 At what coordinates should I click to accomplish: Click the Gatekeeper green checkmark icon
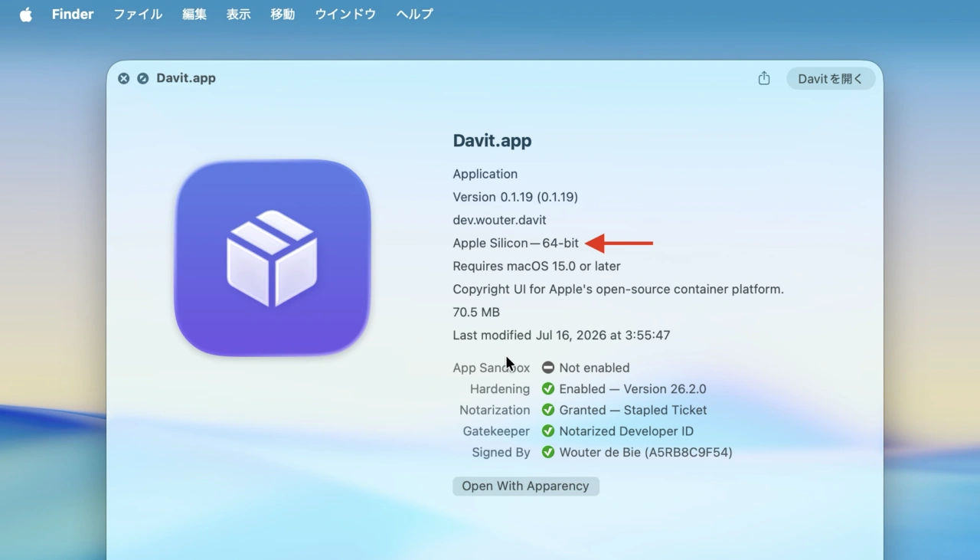pos(548,431)
